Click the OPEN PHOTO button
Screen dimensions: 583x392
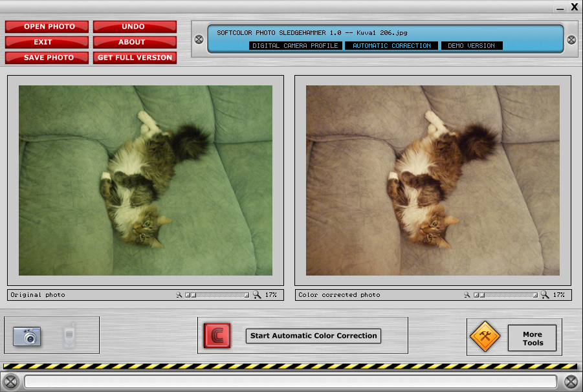point(47,27)
